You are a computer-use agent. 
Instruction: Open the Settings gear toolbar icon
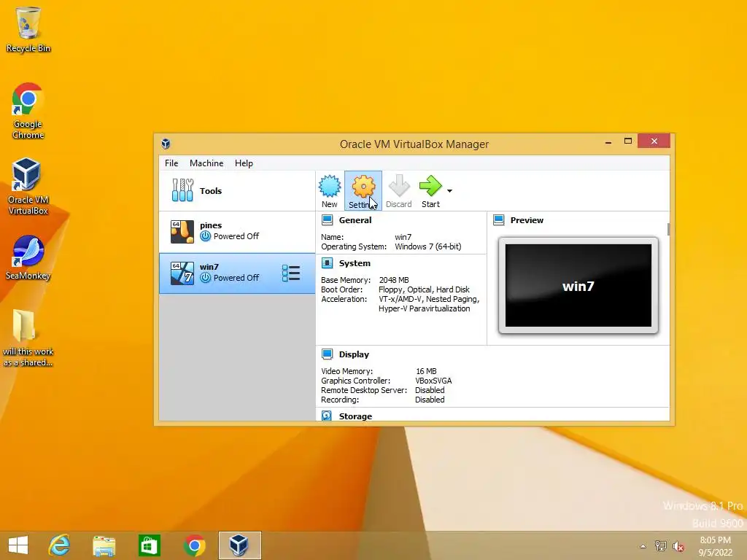[x=363, y=191]
